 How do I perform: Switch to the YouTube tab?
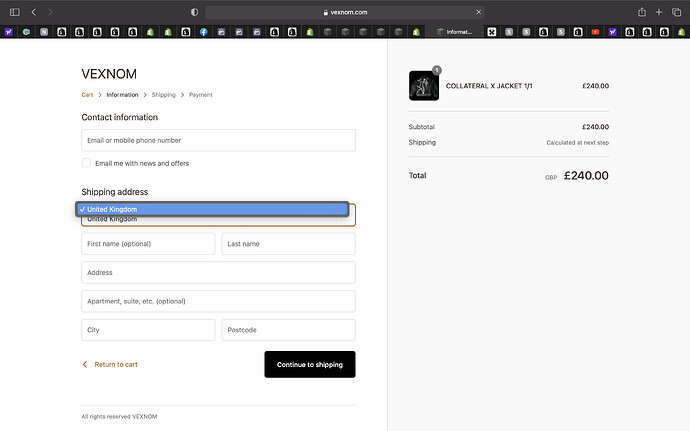595,32
